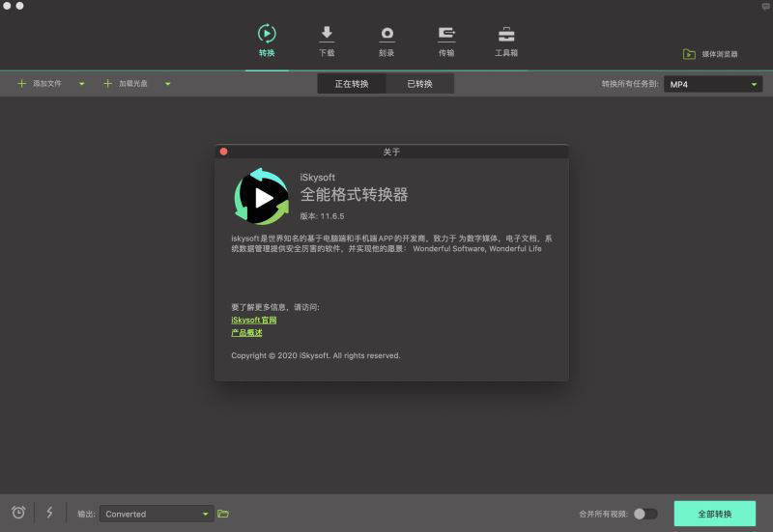773x532 pixels.
Task: Open the iSkysoft 官网 link
Action: [x=254, y=321]
